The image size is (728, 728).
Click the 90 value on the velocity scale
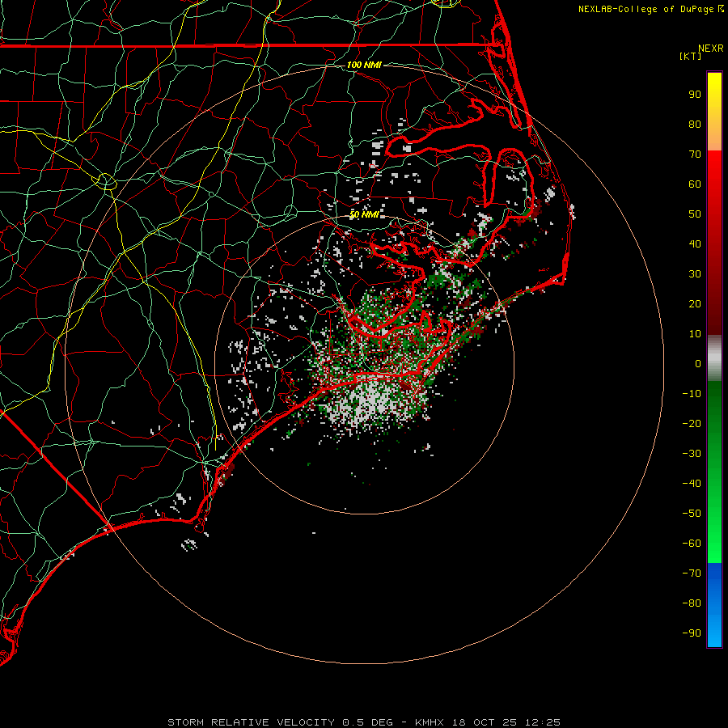coord(695,95)
